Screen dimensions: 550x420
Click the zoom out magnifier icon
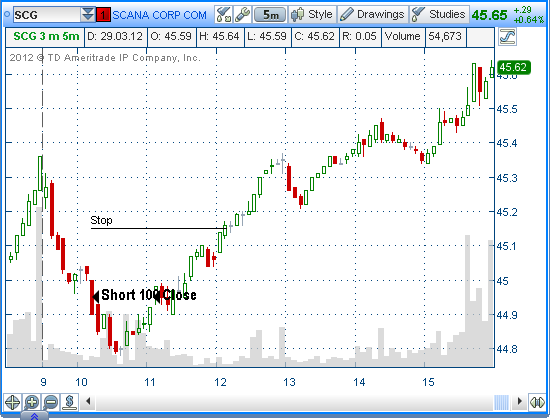51,402
